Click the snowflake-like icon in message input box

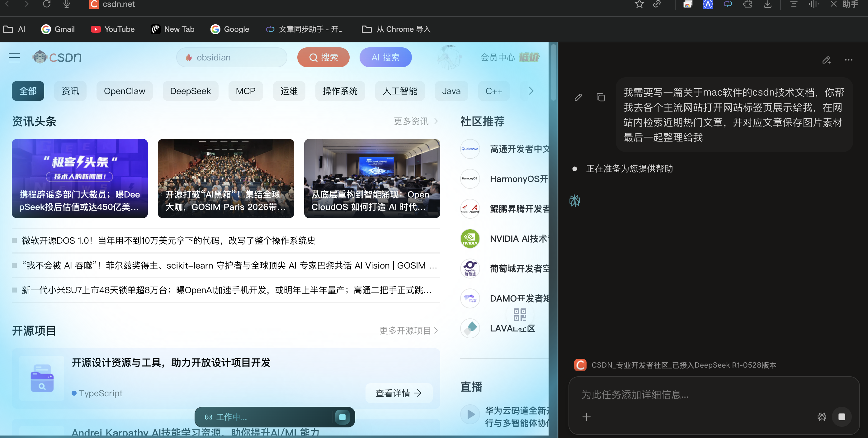822,417
